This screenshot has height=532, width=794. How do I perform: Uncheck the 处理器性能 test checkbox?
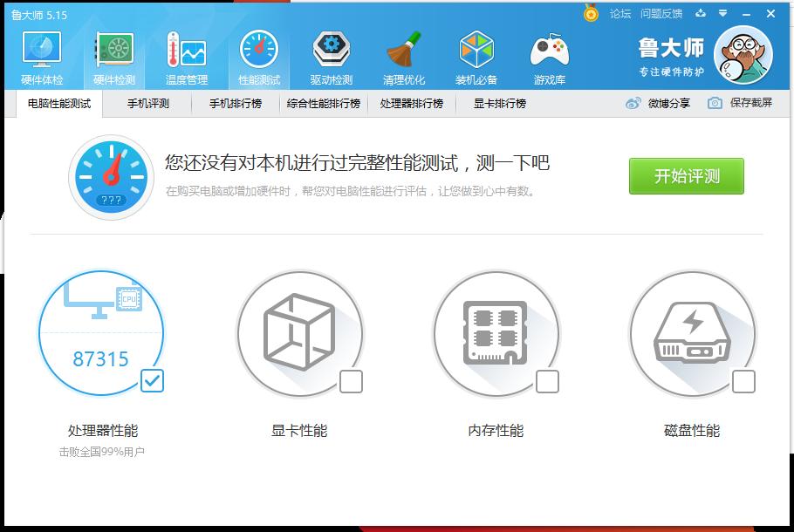coord(151,381)
